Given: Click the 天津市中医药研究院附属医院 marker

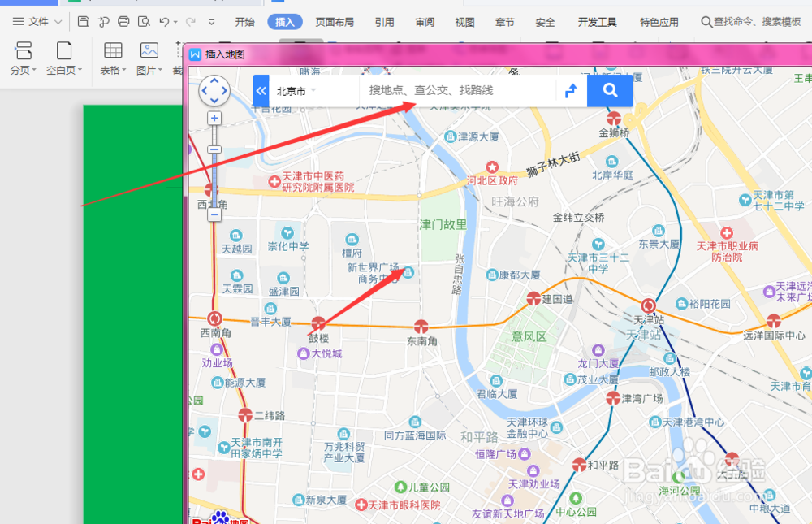Looking at the screenshot, I should click(274, 182).
